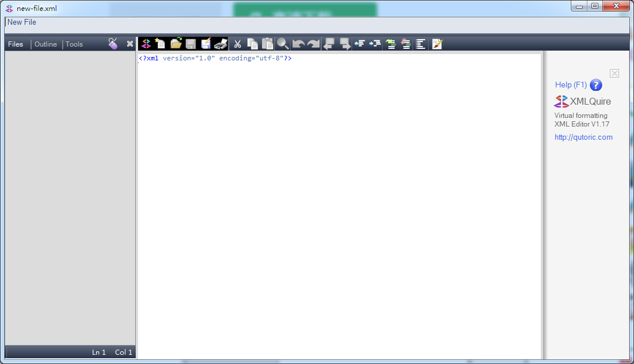634x364 pixels.
Task: Cut selection with the scissors icon
Action: click(x=238, y=44)
